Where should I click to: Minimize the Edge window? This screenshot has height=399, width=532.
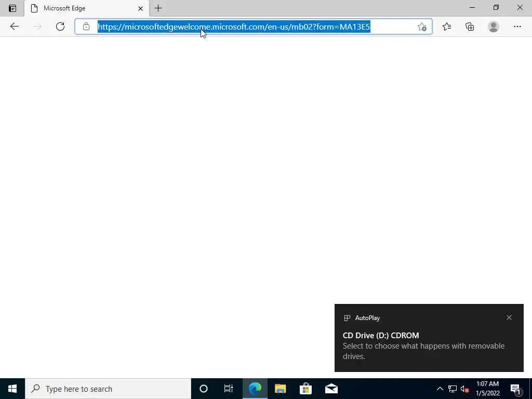pos(472,7)
